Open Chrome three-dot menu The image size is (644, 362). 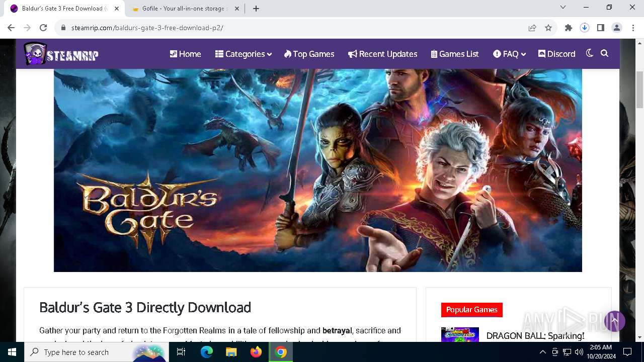[633, 28]
